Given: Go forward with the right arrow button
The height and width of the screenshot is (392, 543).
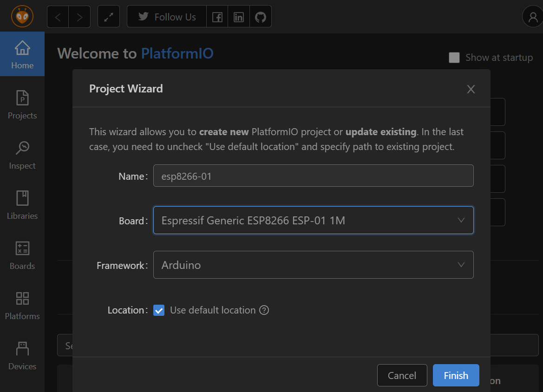Looking at the screenshot, I should pyautogui.click(x=79, y=17).
